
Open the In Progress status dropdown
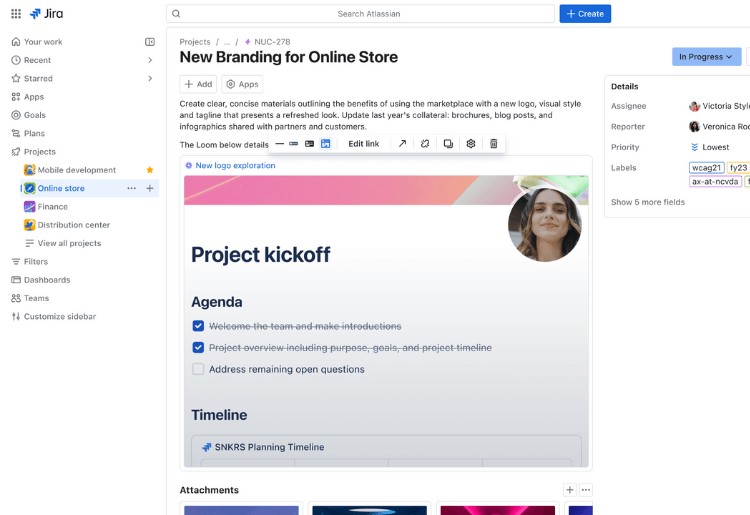pos(706,57)
